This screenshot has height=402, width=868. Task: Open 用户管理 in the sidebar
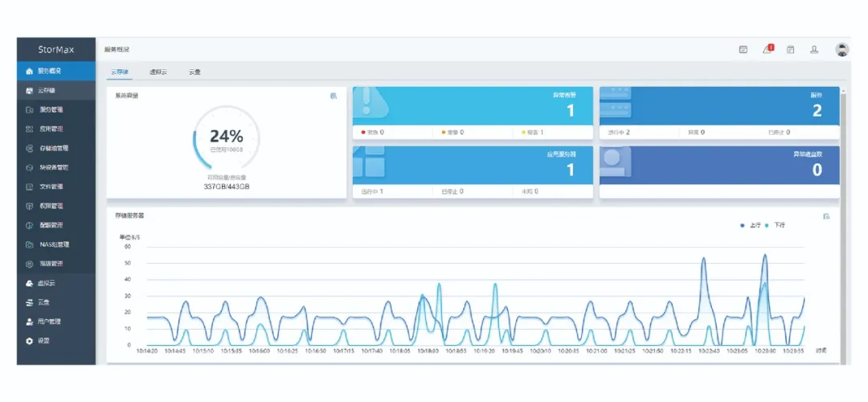49,322
